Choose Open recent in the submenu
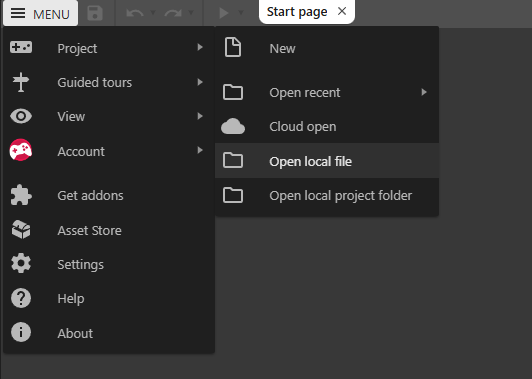Screen dimensions: 532x379 click(327, 92)
